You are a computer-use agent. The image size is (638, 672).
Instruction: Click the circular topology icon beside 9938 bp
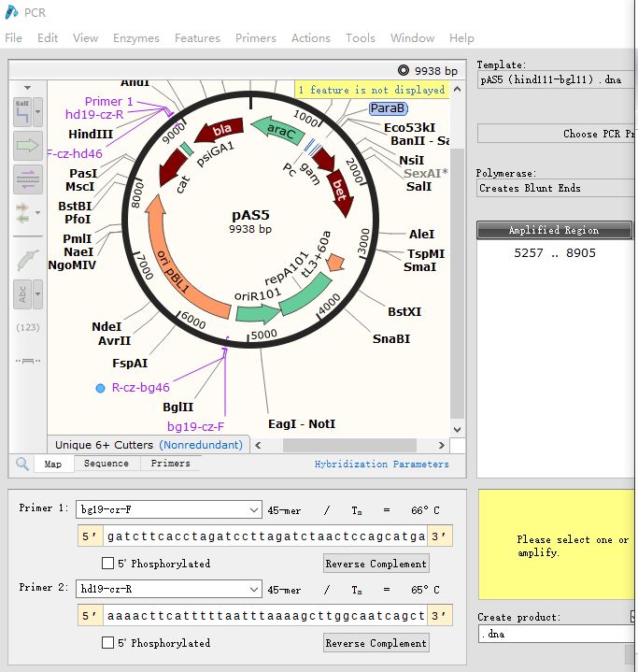coord(404,70)
